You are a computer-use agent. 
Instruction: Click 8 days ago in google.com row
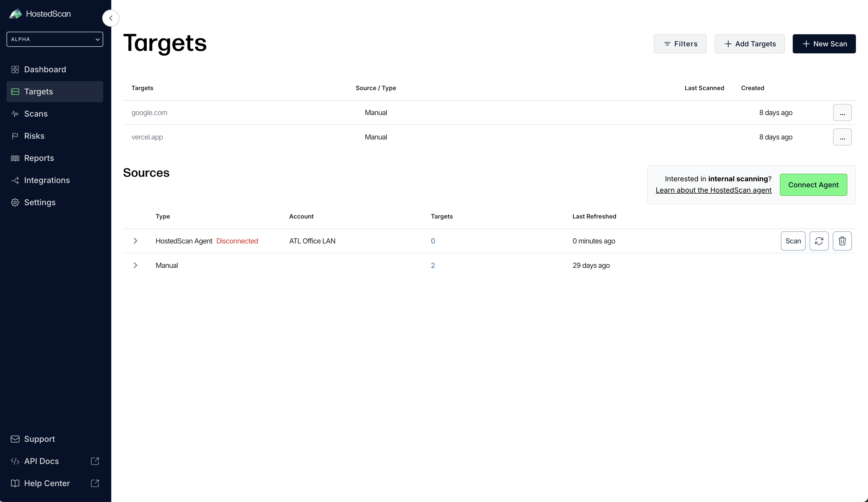[776, 113]
